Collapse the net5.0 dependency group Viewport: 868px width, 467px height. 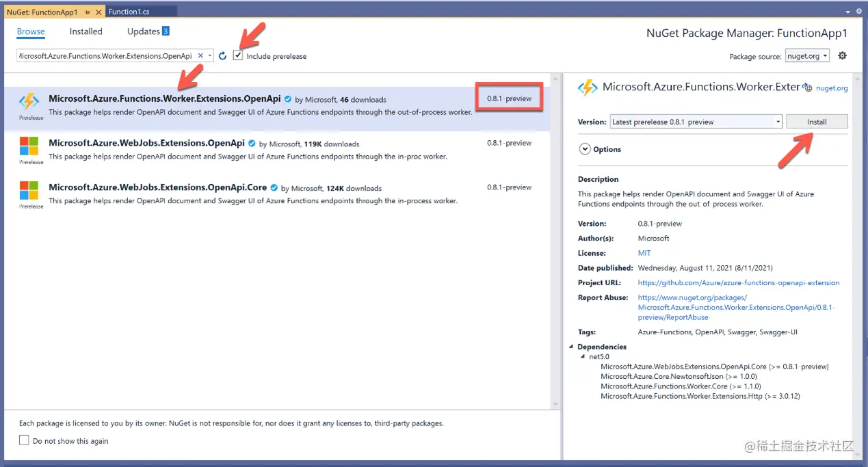[583, 356]
